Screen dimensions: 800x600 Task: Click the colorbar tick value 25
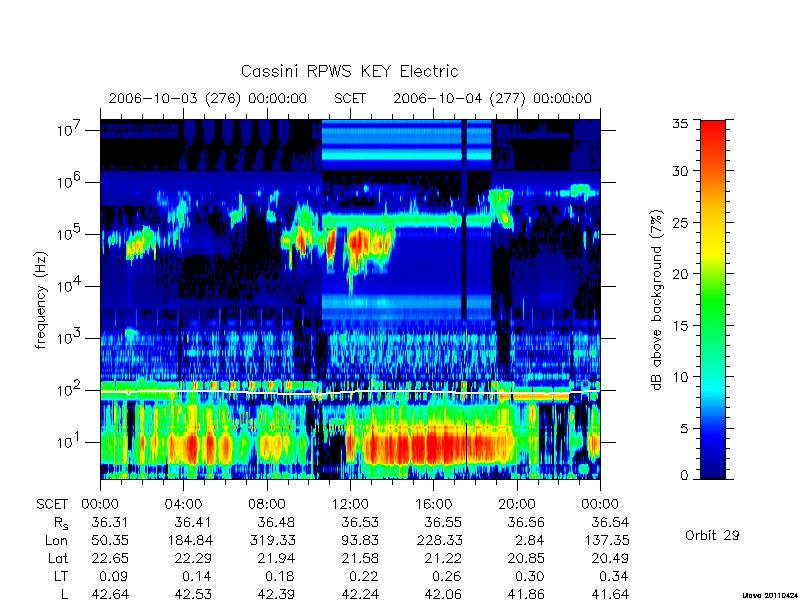(680, 223)
